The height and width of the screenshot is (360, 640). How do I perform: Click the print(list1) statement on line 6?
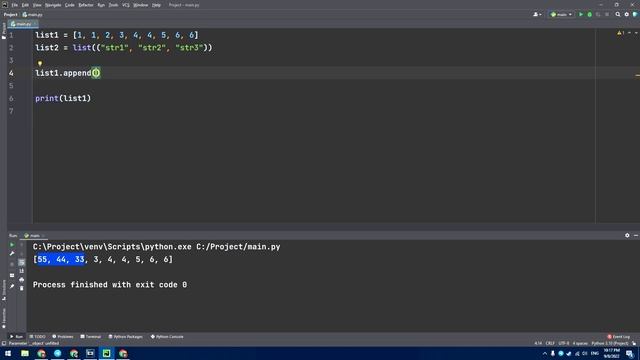pyautogui.click(x=63, y=98)
